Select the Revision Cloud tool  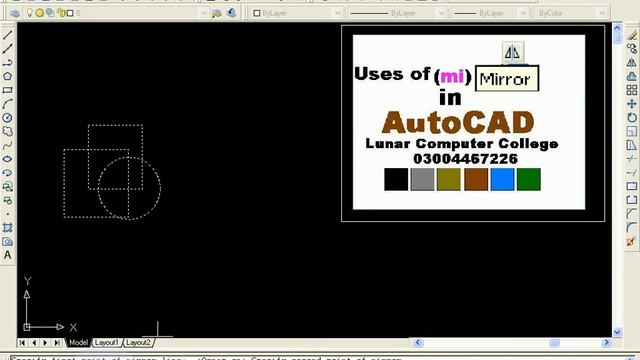tap(7, 131)
